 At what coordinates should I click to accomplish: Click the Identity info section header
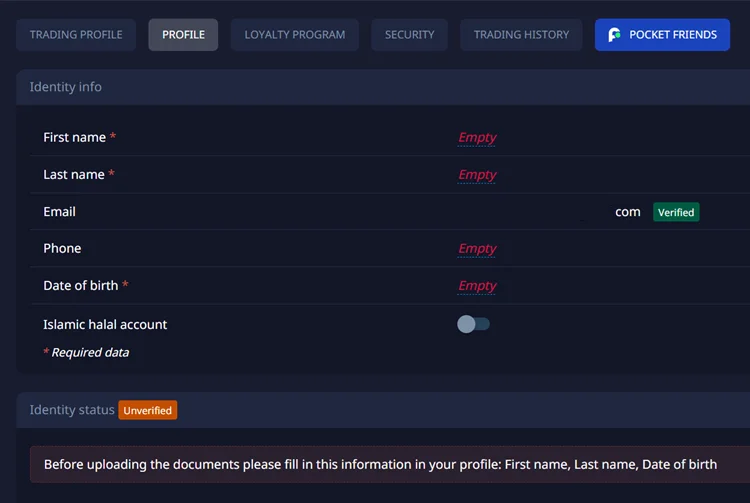pos(383,87)
